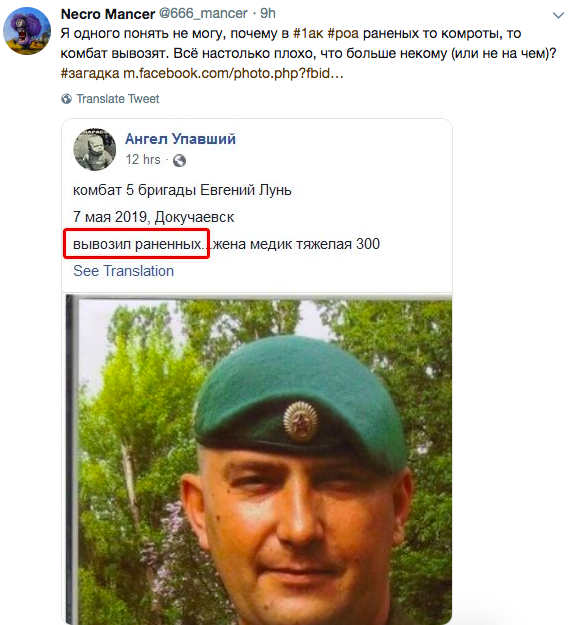Follow the #загадка hashtag
Image resolution: width=570 pixels, height=625 pixels.
point(90,73)
